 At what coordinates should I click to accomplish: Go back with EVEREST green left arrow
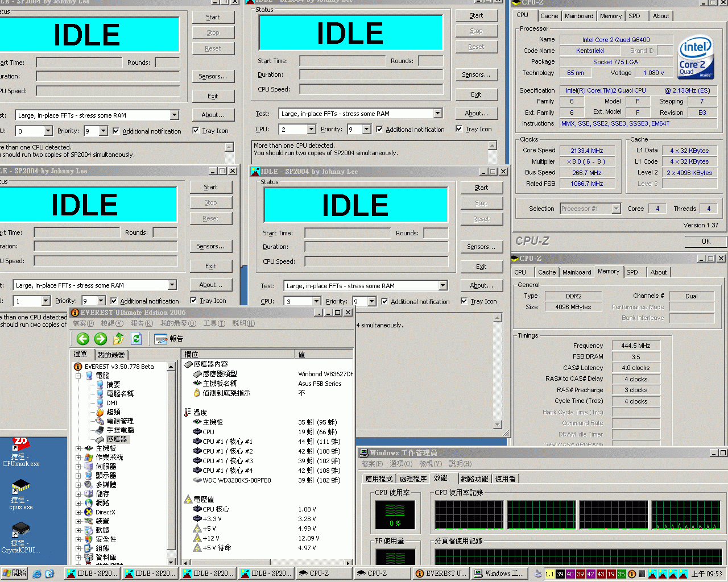(83, 339)
